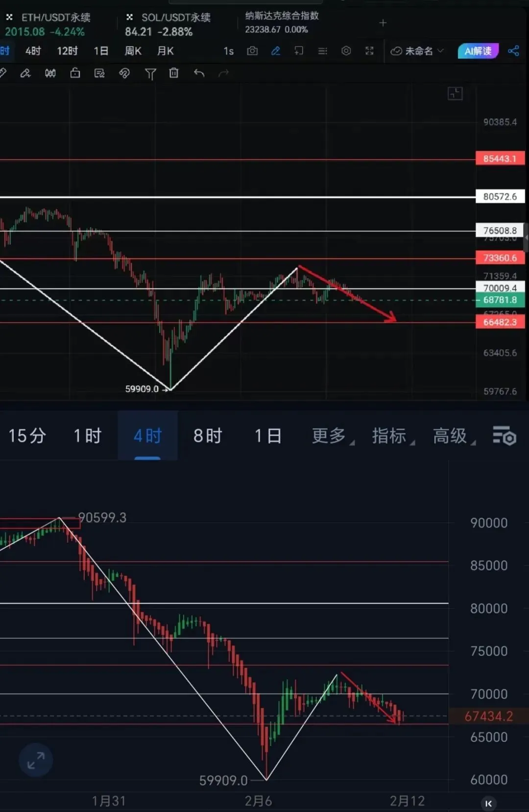Share the chart via share icon
The image size is (529, 812).
(x=513, y=51)
